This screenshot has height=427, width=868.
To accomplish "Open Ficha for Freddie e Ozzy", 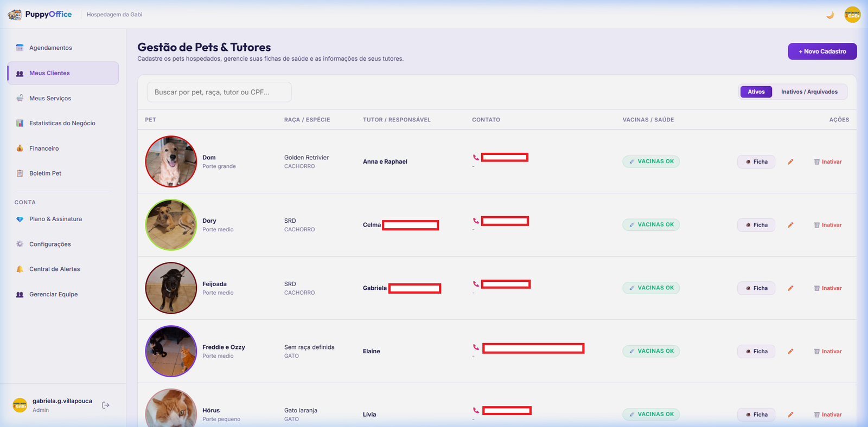I will click(x=756, y=352).
